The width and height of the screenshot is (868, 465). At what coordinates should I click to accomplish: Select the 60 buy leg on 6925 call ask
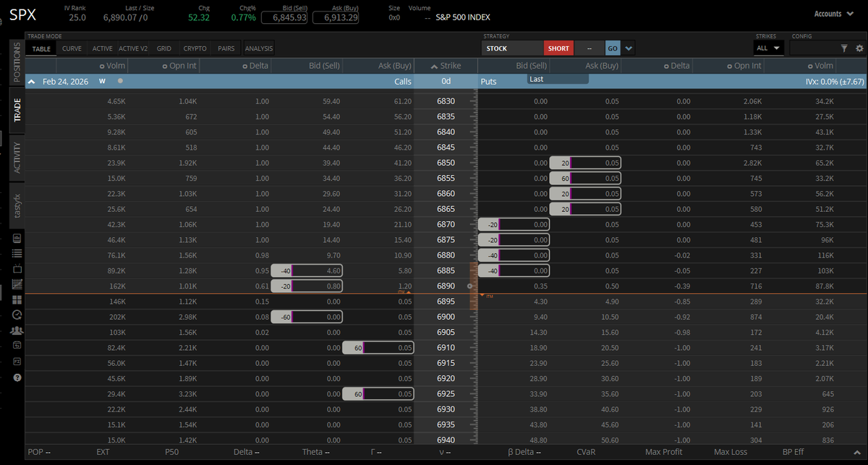coord(378,394)
